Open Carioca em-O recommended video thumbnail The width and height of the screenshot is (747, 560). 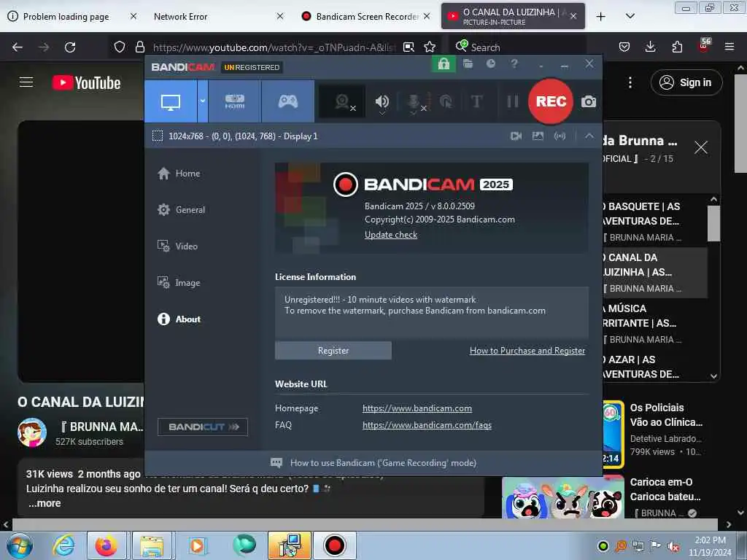coord(563,498)
